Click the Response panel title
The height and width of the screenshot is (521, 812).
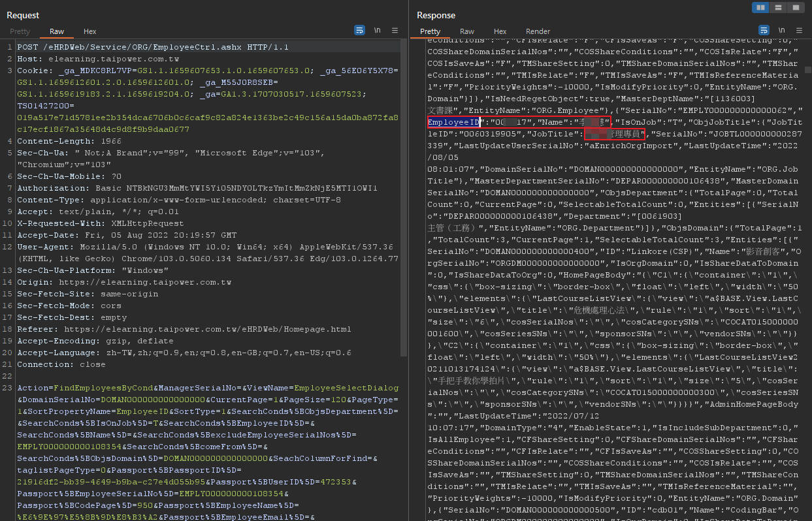tap(436, 15)
